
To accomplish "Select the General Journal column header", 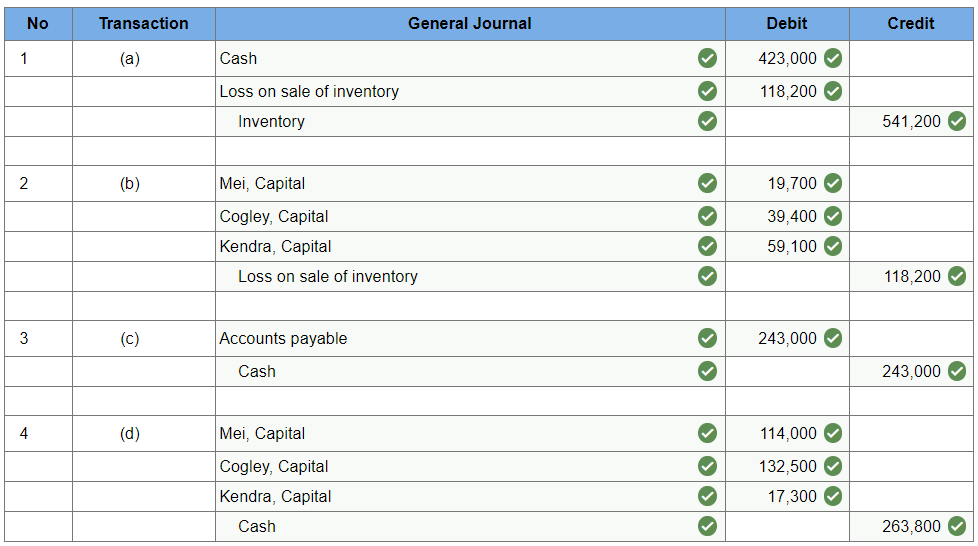I will pos(470,24).
